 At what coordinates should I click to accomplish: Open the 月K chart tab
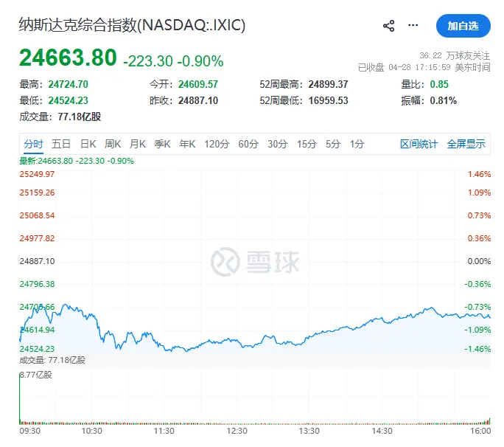click(x=138, y=144)
